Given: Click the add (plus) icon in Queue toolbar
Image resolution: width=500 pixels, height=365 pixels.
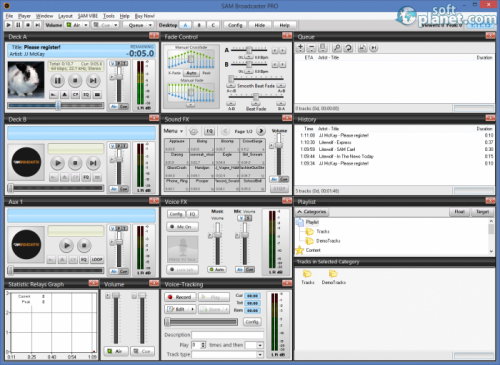Looking at the screenshot, I should tap(300, 48).
